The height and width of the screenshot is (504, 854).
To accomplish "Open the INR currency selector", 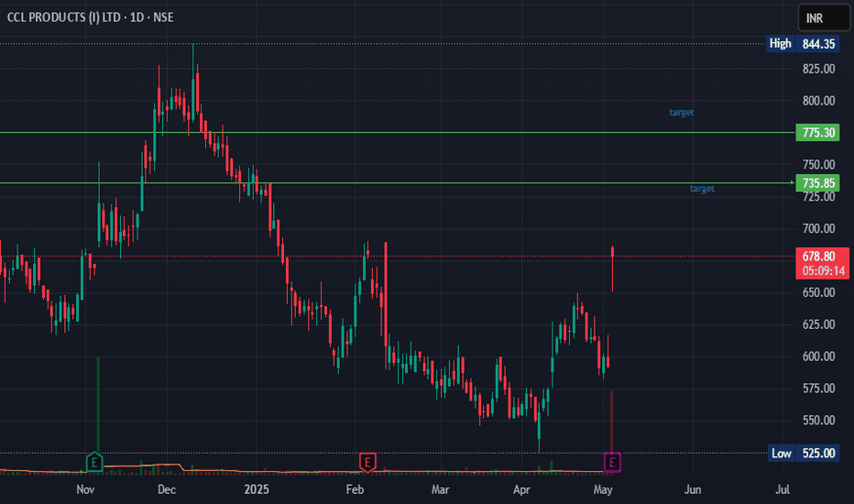I will 823,18.
